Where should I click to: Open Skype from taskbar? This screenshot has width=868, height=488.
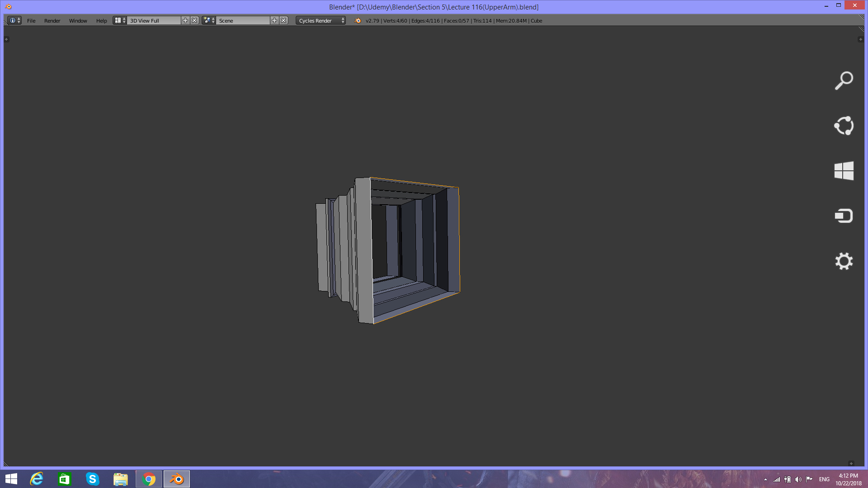[x=92, y=479]
